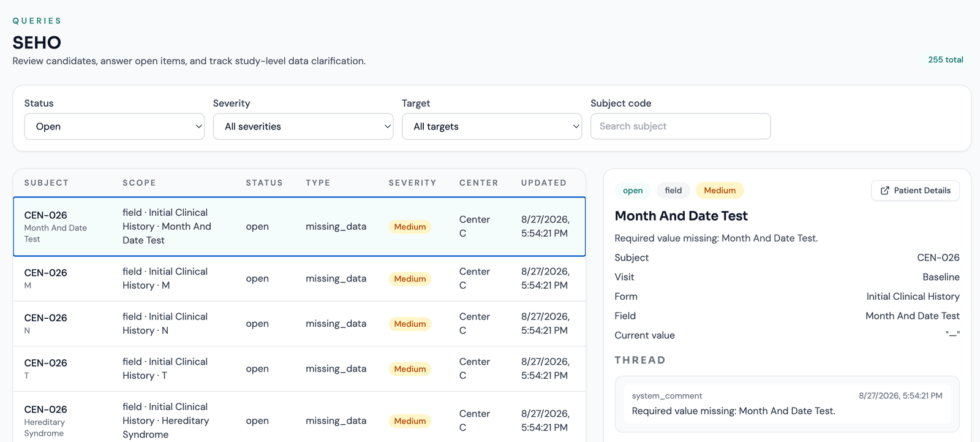Image resolution: width=980 pixels, height=442 pixels.
Task: Click the SEVERITY column header
Action: (x=412, y=183)
